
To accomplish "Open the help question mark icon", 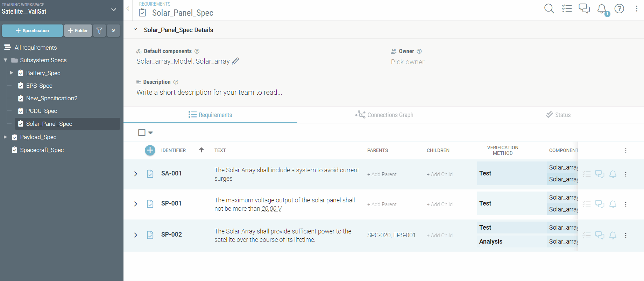I will tap(619, 9).
